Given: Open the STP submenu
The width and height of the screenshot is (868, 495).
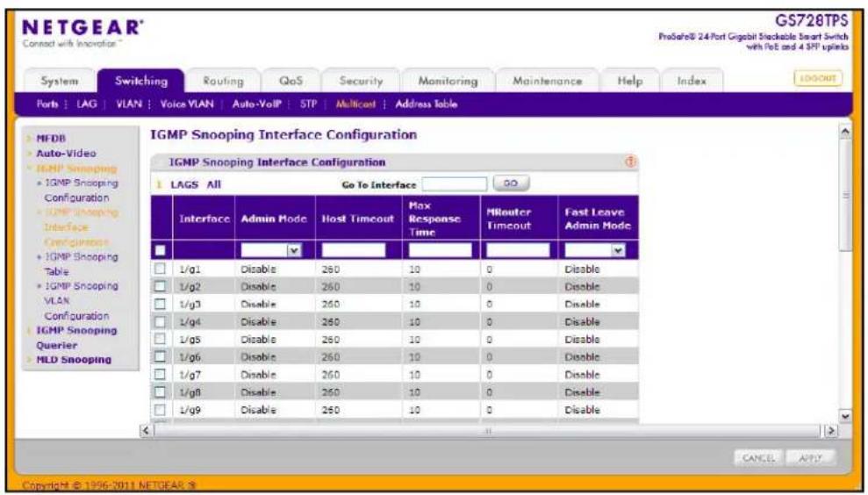Looking at the screenshot, I should coord(308,104).
